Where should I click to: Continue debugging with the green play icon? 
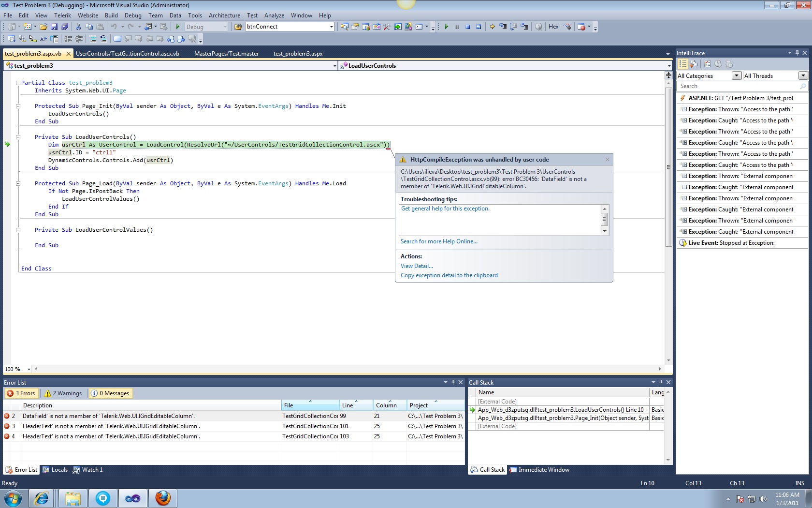[446, 27]
